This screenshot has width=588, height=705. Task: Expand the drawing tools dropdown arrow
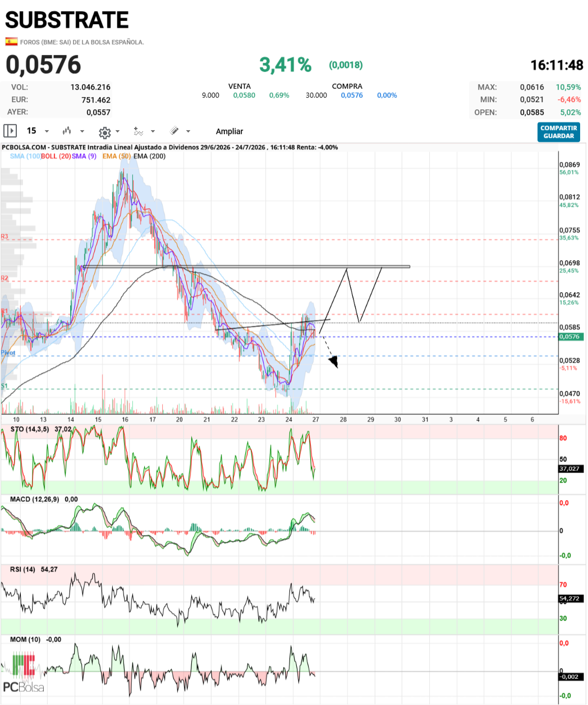click(188, 131)
